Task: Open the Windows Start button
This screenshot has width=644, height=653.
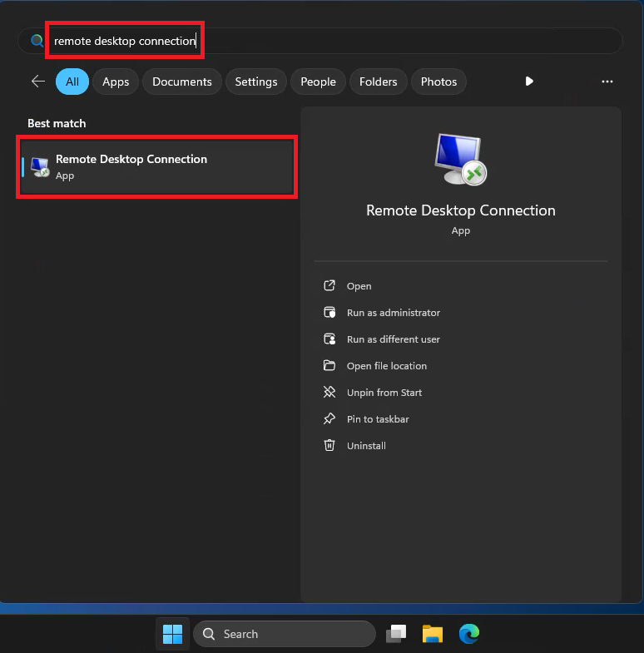Action: click(172, 634)
